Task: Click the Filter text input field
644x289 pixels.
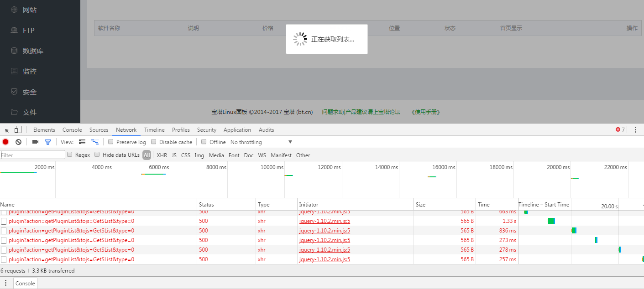Action: (33, 155)
